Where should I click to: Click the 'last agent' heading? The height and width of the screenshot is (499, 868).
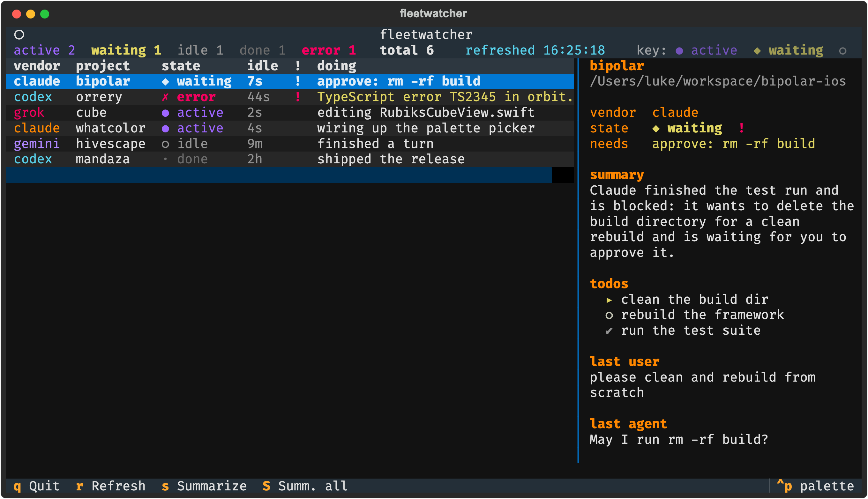[x=628, y=424]
